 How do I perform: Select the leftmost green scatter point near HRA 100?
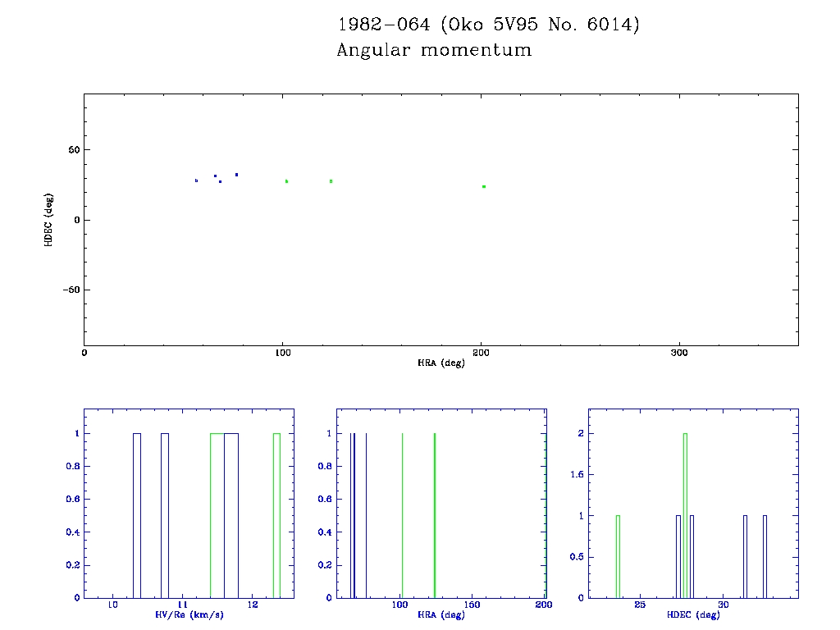[286, 181]
